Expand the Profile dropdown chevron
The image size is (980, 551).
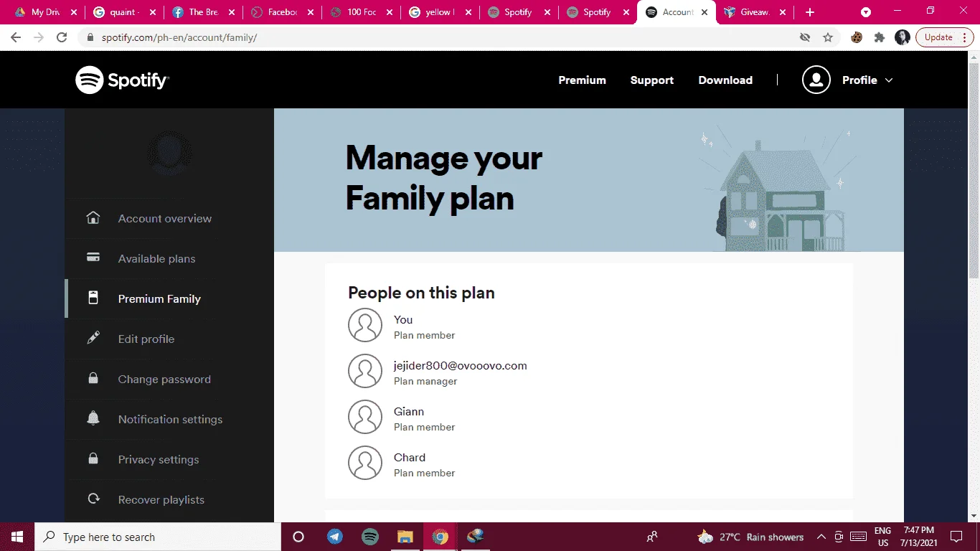(889, 80)
